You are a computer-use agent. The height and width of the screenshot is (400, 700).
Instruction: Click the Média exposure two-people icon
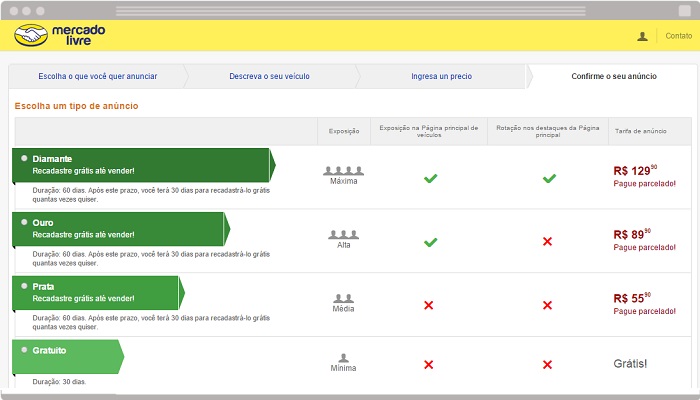[343, 298]
